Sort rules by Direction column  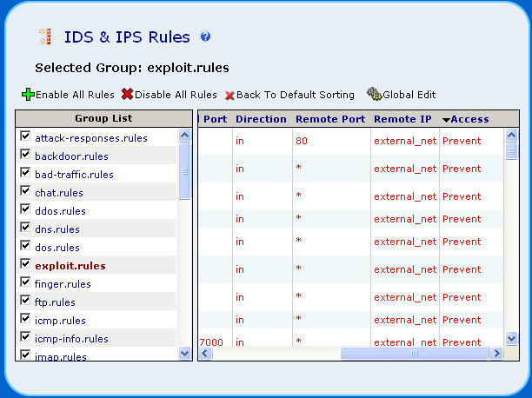(x=261, y=119)
